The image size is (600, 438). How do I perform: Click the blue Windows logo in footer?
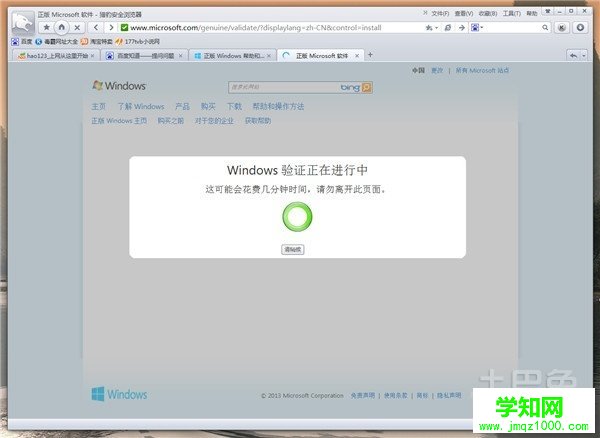(119, 394)
